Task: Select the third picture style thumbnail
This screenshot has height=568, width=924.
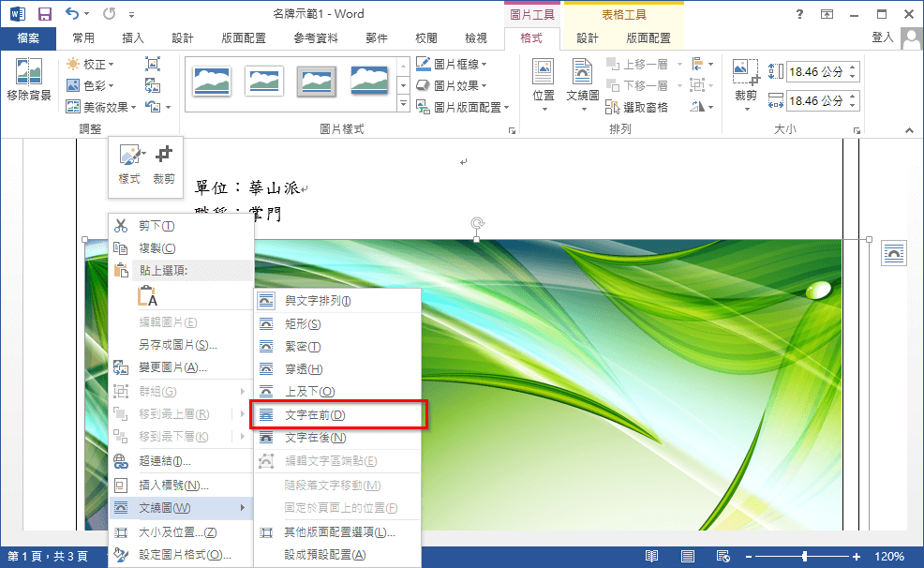Action: point(317,82)
